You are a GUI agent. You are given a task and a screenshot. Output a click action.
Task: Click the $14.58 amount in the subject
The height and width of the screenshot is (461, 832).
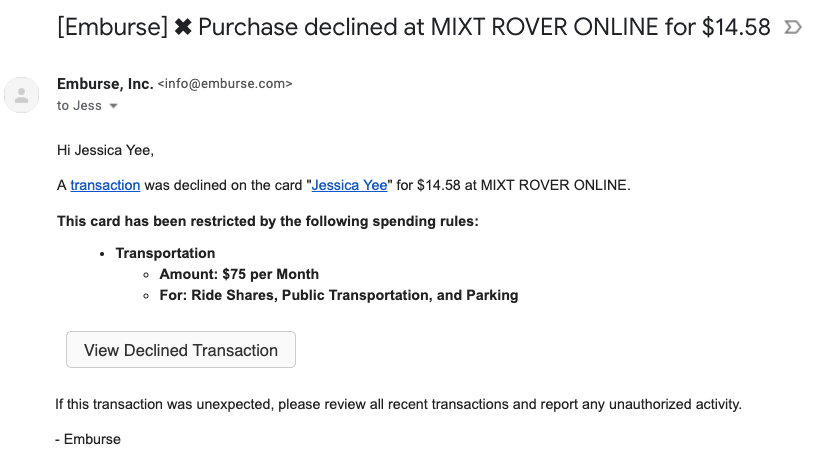(x=736, y=27)
